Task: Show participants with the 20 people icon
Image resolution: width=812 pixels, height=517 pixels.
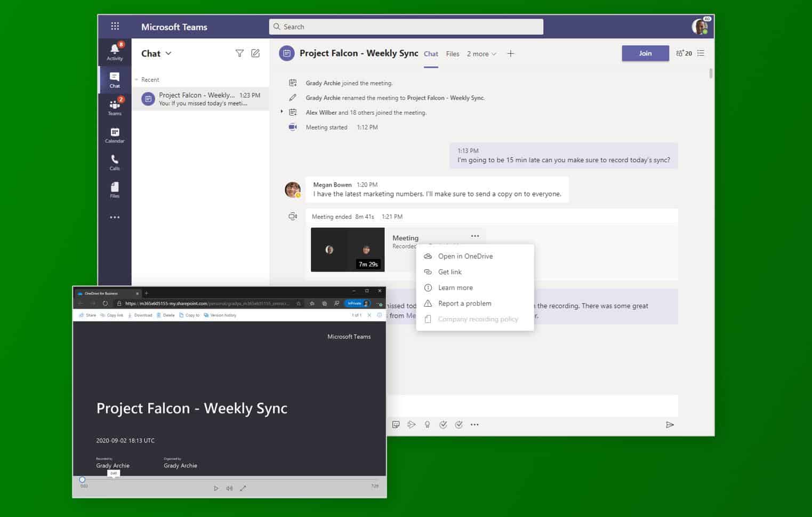Action: tap(684, 53)
